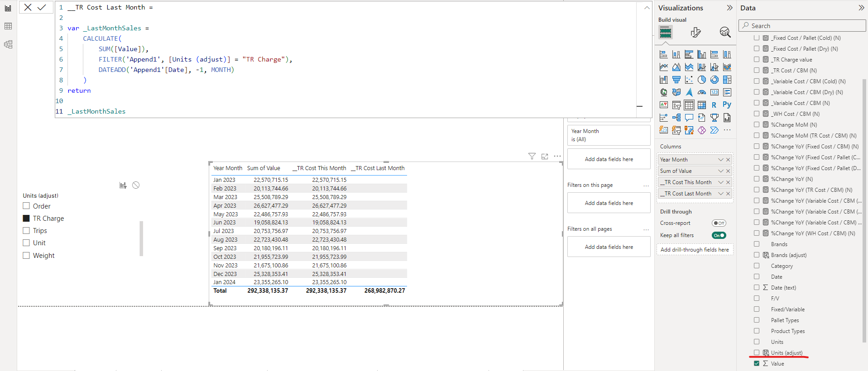The height and width of the screenshot is (371, 868).
Task: Open more options ellipsis above table visual
Action: tap(557, 156)
